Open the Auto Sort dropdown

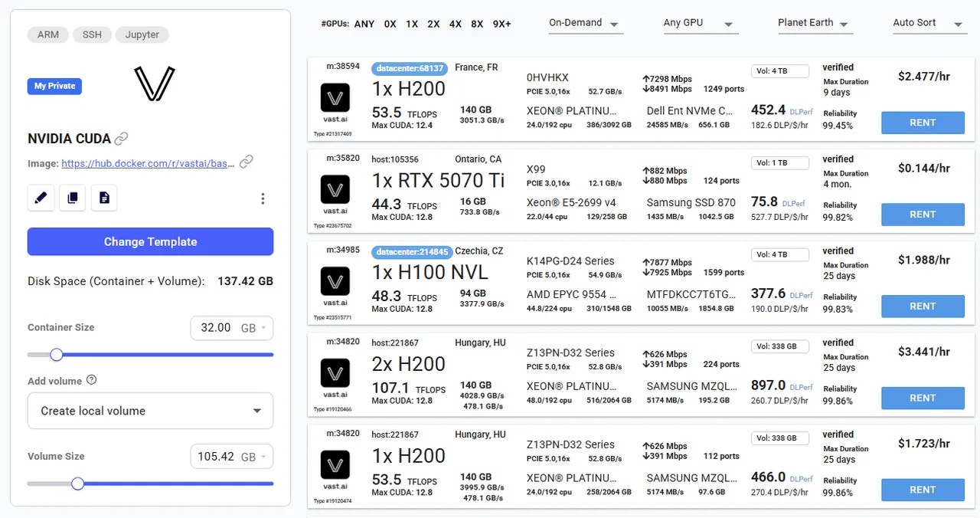929,23
